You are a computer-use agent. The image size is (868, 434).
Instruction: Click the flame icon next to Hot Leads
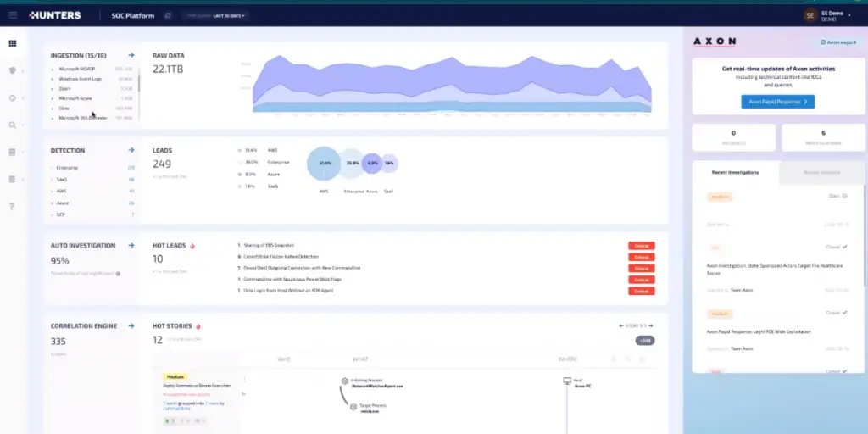click(192, 246)
